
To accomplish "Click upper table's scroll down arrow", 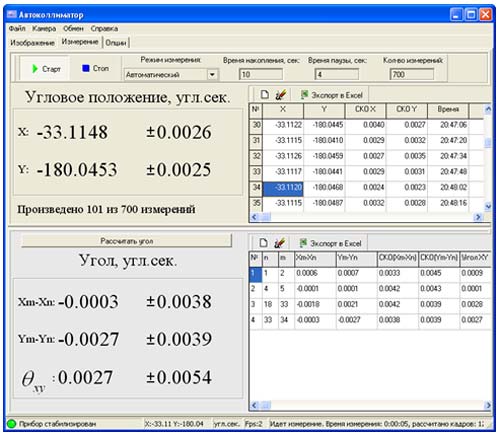I will tap(488, 207).
